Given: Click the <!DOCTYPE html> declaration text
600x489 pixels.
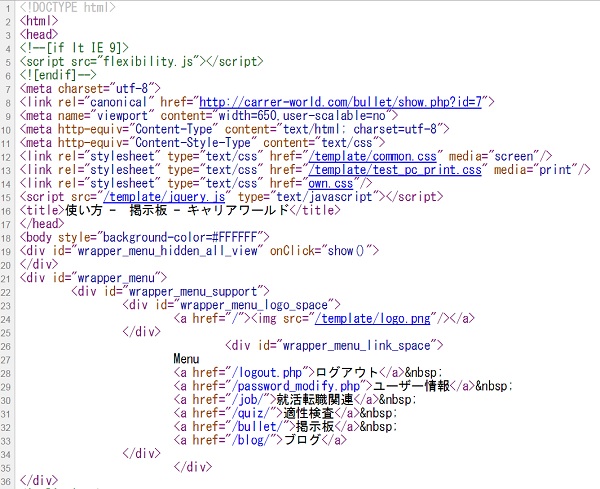Looking at the screenshot, I should 68,7.
